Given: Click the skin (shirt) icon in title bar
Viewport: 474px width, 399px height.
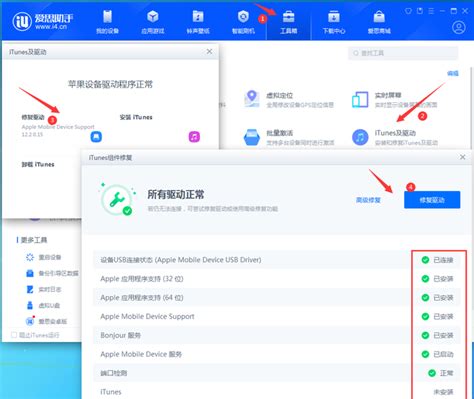Looking at the screenshot, I should tap(408, 11).
